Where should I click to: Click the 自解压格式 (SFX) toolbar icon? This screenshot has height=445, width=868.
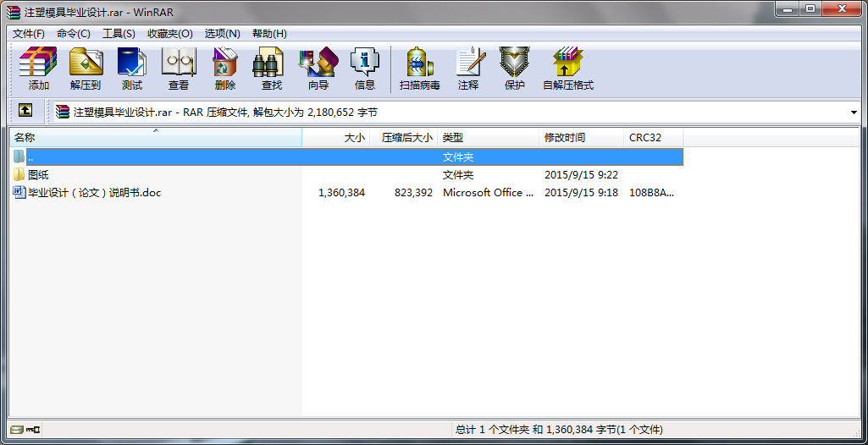click(568, 62)
